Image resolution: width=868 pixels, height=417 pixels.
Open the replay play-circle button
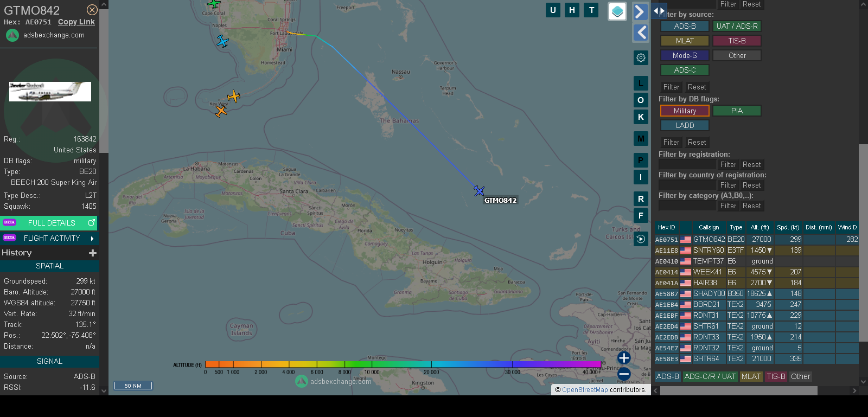(x=641, y=239)
